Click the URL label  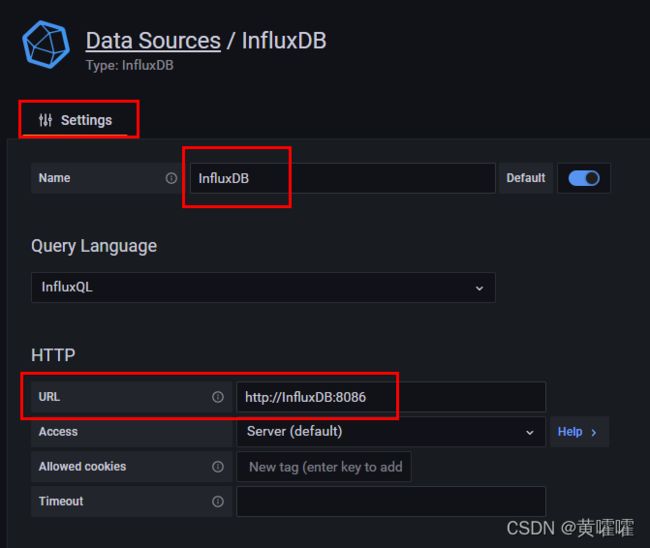click(x=49, y=397)
